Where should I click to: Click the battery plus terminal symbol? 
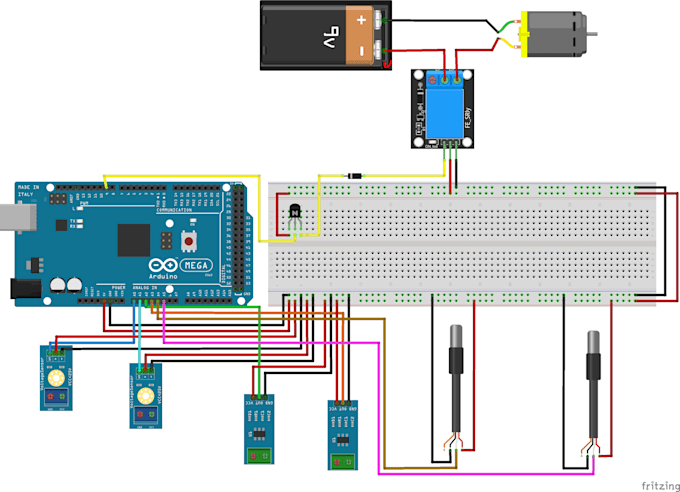pyautogui.click(x=362, y=20)
